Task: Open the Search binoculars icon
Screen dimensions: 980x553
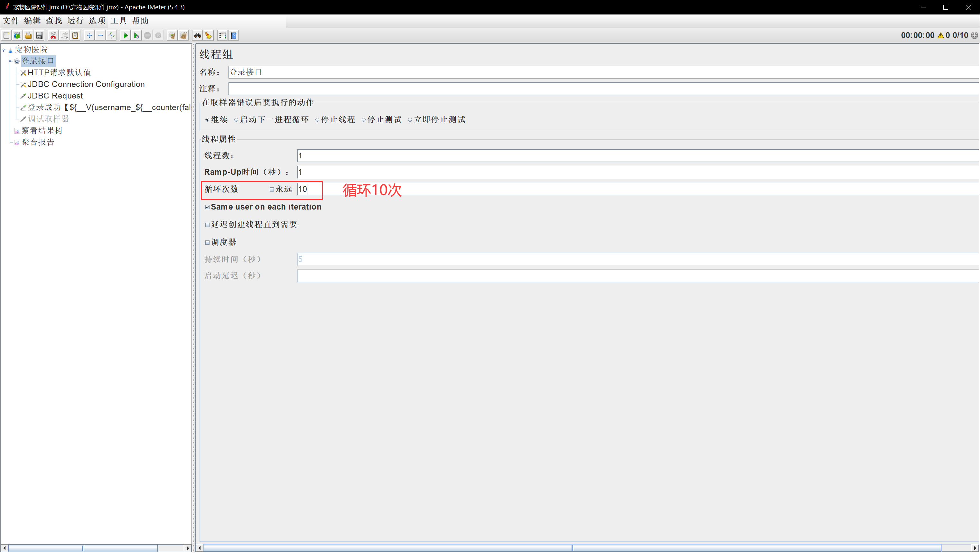Action: pos(197,35)
